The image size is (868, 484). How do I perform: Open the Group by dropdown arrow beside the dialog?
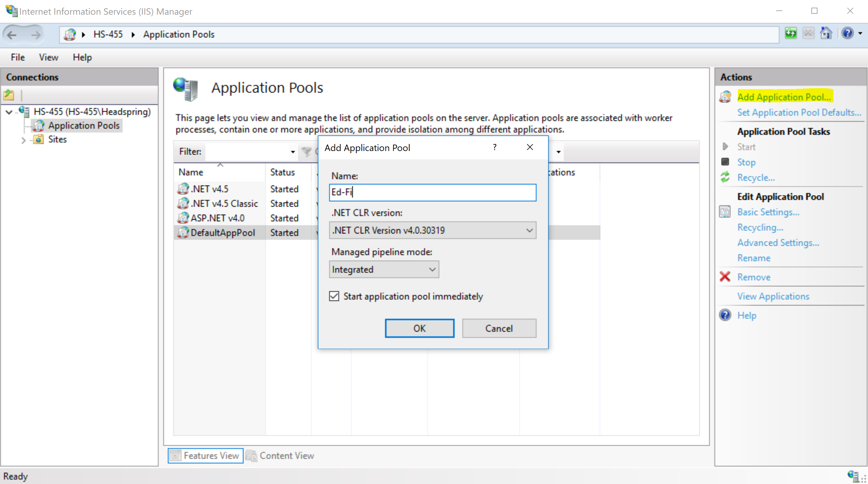558,152
